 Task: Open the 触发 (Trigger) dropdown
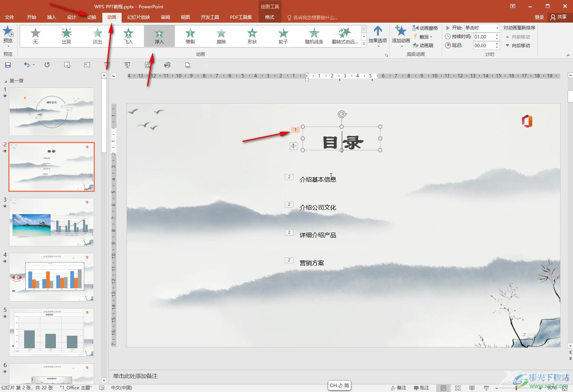pos(423,37)
